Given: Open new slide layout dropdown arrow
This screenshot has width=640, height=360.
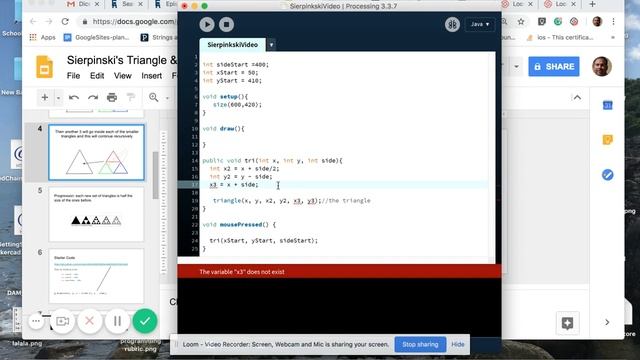Looking at the screenshot, I should pyautogui.click(x=58, y=98).
